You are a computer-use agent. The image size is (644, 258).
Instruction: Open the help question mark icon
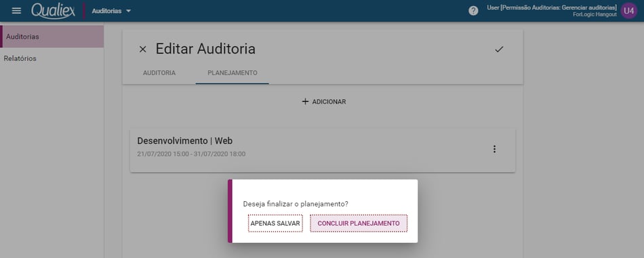pyautogui.click(x=473, y=11)
